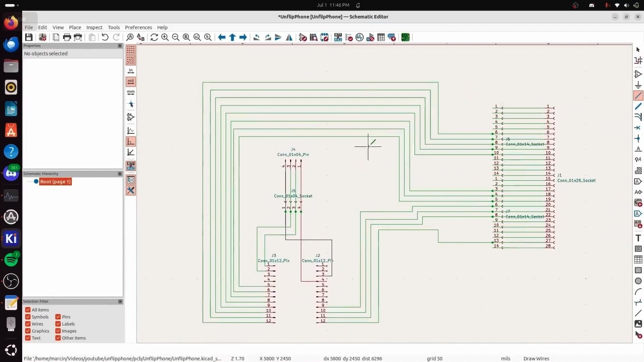Open the Inspect menu
Image resolution: width=644 pixels, height=362 pixels.
[x=94, y=27]
